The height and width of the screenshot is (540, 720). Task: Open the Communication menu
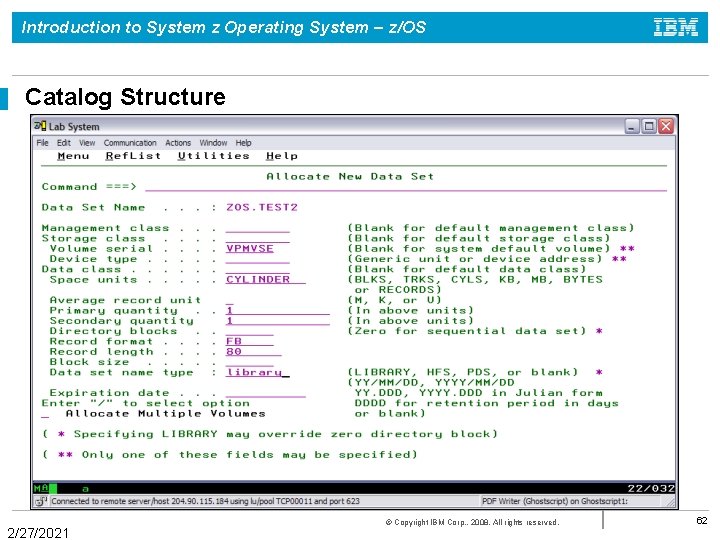130,143
